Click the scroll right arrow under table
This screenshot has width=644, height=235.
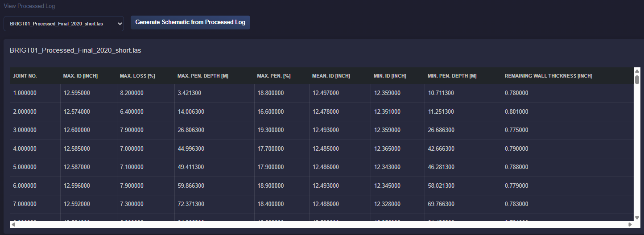(x=630, y=225)
